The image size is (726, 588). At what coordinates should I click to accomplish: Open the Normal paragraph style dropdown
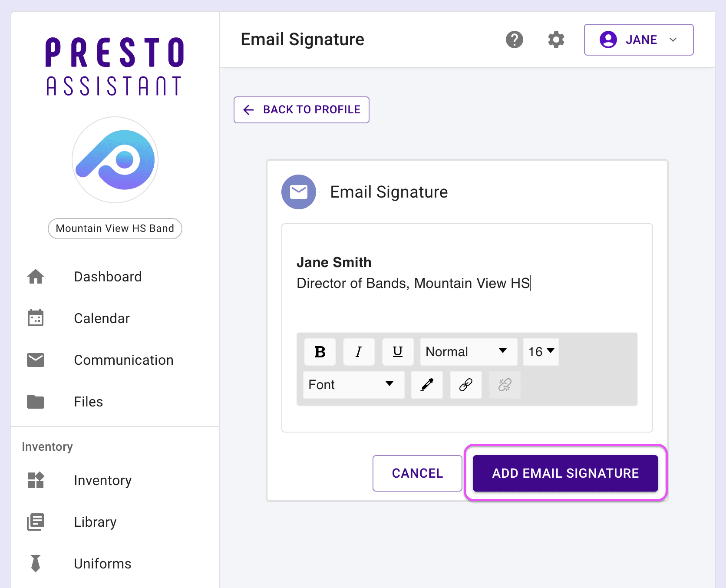pos(468,352)
